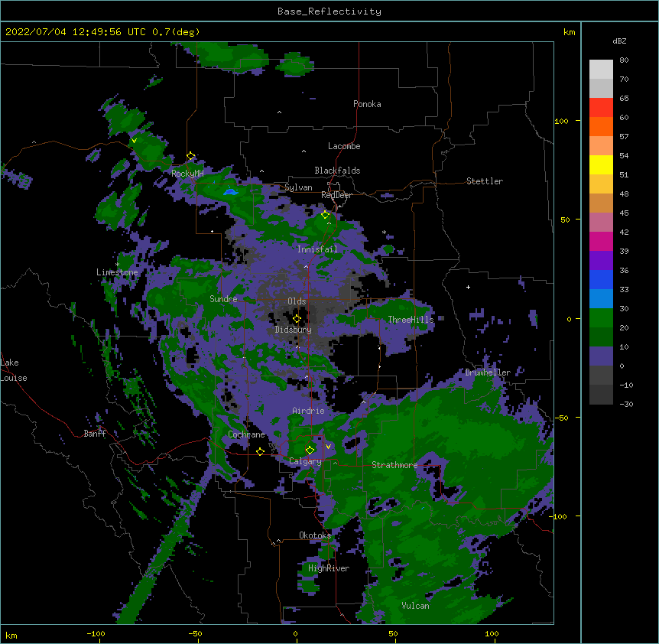659x644 pixels.
Task: Click the Sundre city label
Action: click(223, 299)
